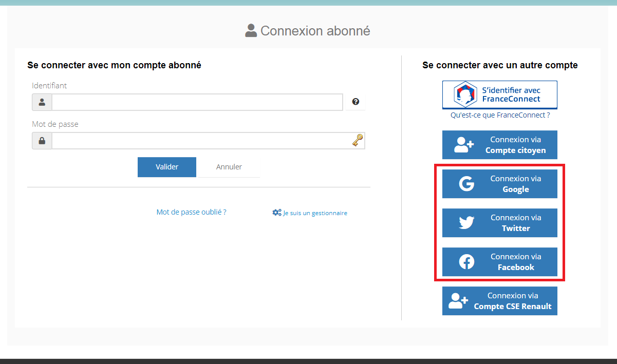Focus the Mot de passe field
Image resolution: width=617 pixels, height=364 pixels.
pyautogui.click(x=200, y=141)
